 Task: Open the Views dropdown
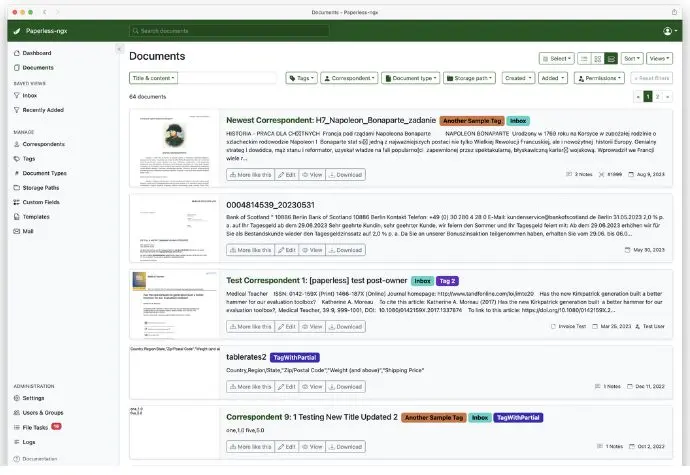point(659,59)
